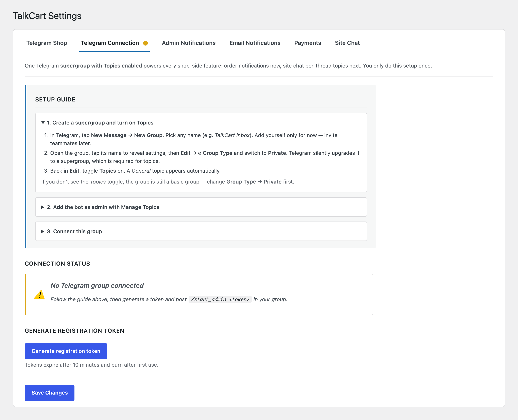Switch to the Site Chat tab
This screenshot has width=518, height=420.
(347, 43)
